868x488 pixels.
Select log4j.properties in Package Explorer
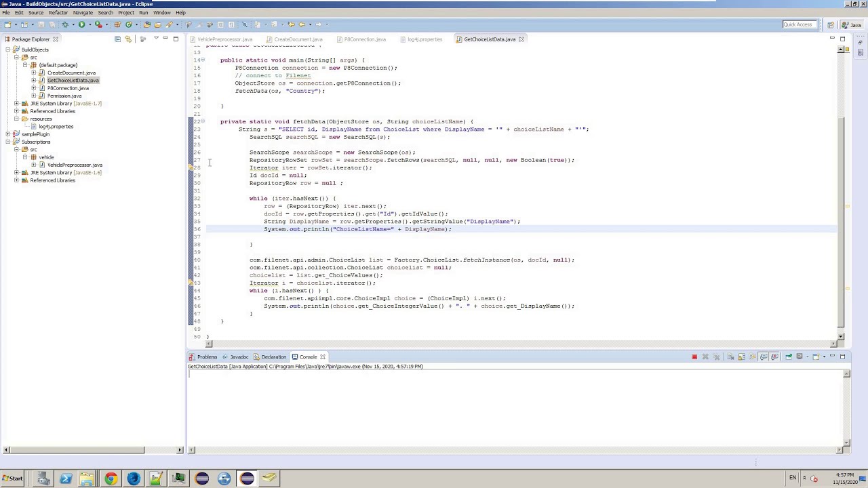56,127
